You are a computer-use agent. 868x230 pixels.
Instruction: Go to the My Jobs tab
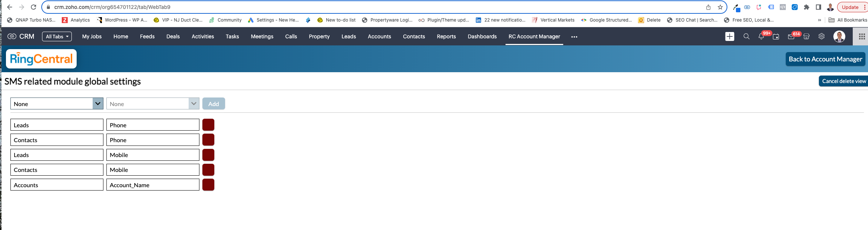(92, 36)
